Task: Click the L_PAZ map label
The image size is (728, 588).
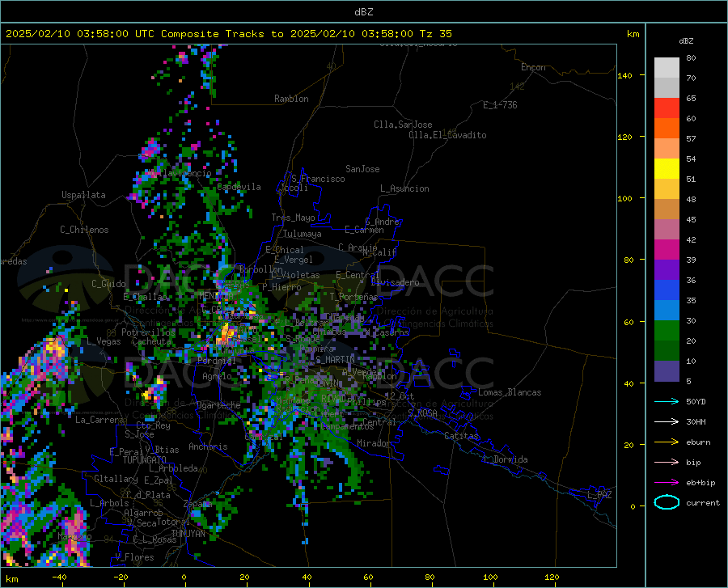Action: coord(599,495)
